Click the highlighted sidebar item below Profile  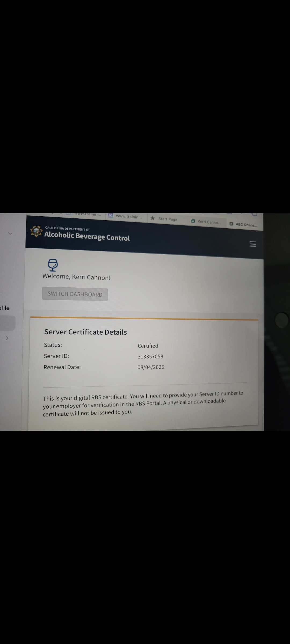pyautogui.click(x=8, y=323)
